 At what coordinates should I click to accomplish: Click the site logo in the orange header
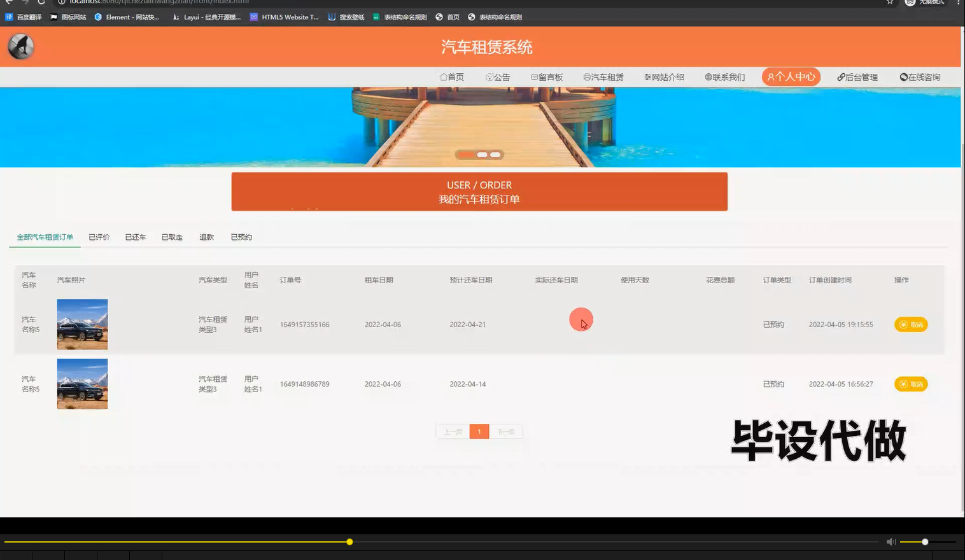click(20, 45)
